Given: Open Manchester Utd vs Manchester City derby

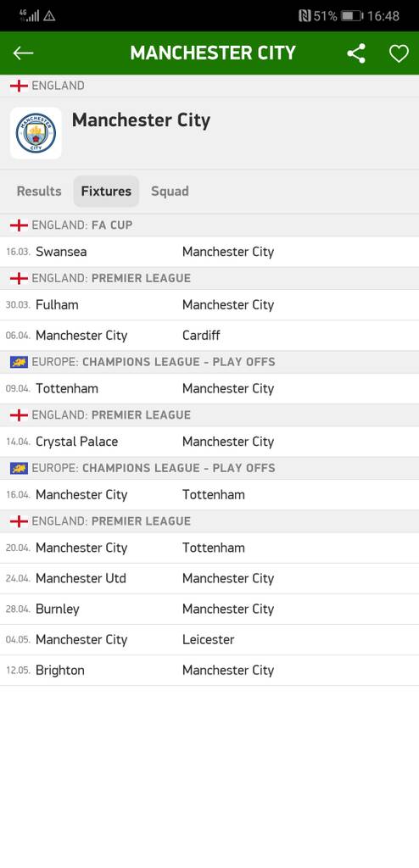Looking at the screenshot, I should 209,578.
